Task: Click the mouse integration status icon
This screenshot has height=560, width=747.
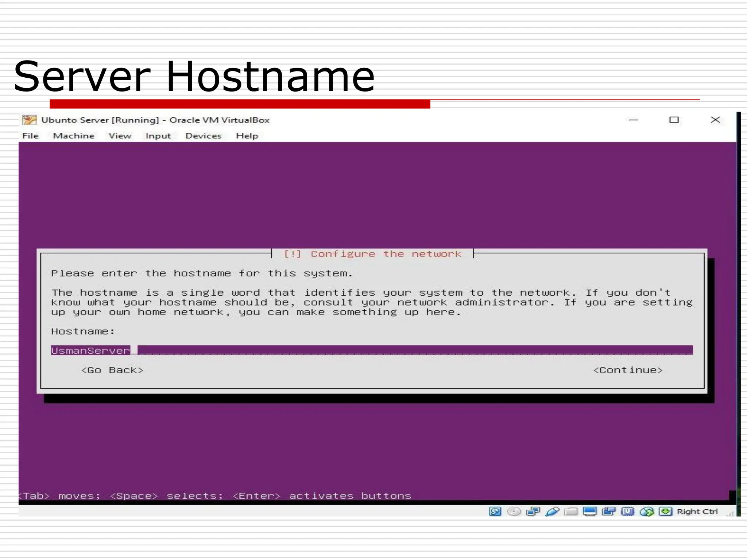Action: click(x=647, y=512)
